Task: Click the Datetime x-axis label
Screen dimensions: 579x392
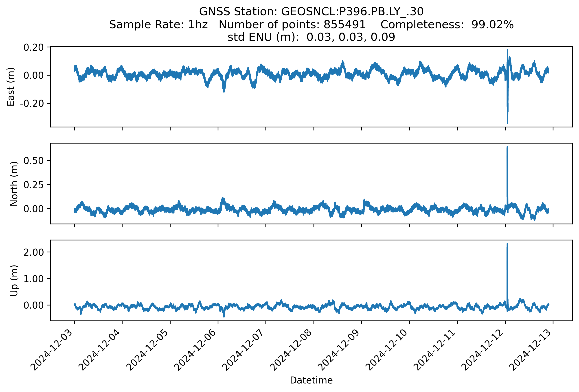Action: (x=311, y=380)
